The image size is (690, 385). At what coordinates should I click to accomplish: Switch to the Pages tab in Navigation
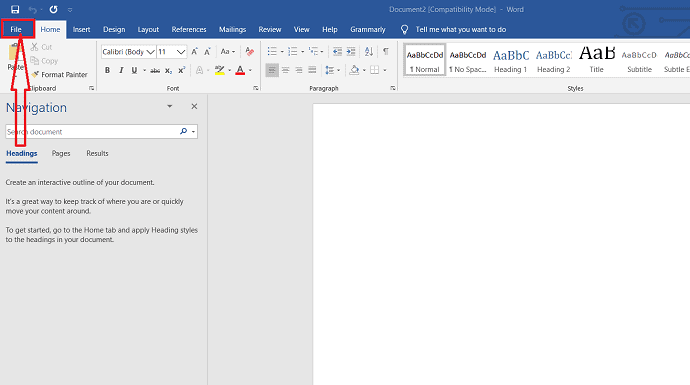pyautogui.click(x=61, y=153)
